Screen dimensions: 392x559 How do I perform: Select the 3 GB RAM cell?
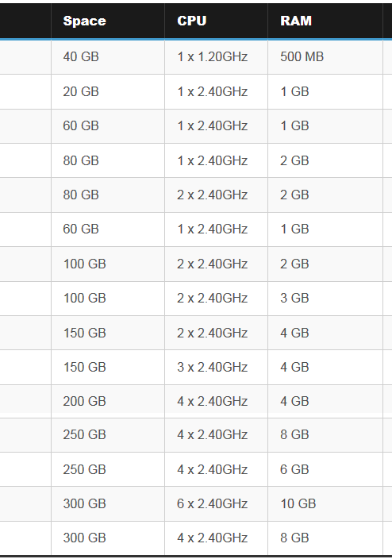tap(325, 298)
